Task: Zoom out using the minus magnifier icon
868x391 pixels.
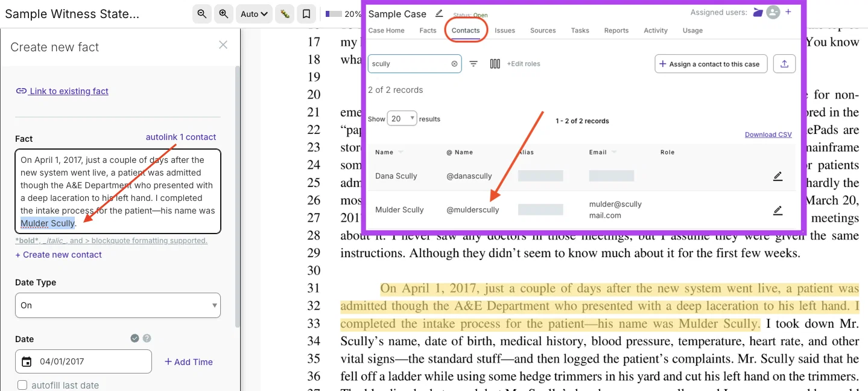Action: click(x=202, y=14)
